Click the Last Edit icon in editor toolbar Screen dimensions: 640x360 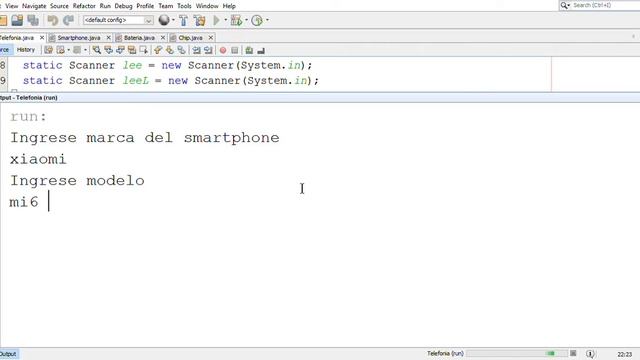coord(49,50)
